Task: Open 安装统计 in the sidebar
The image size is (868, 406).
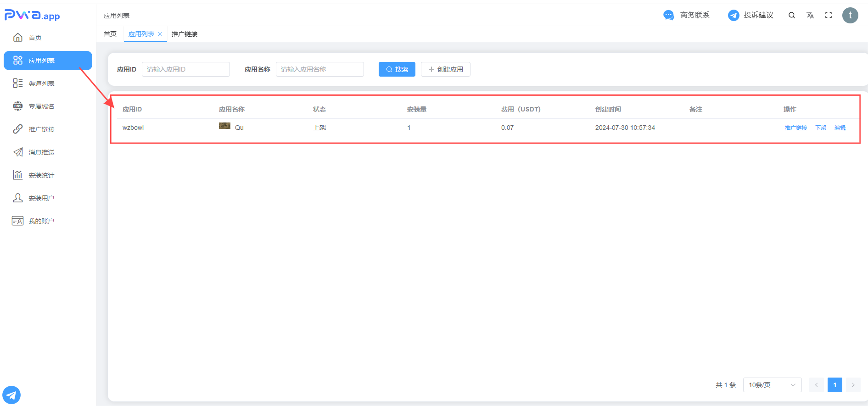Action: point(41,175)
